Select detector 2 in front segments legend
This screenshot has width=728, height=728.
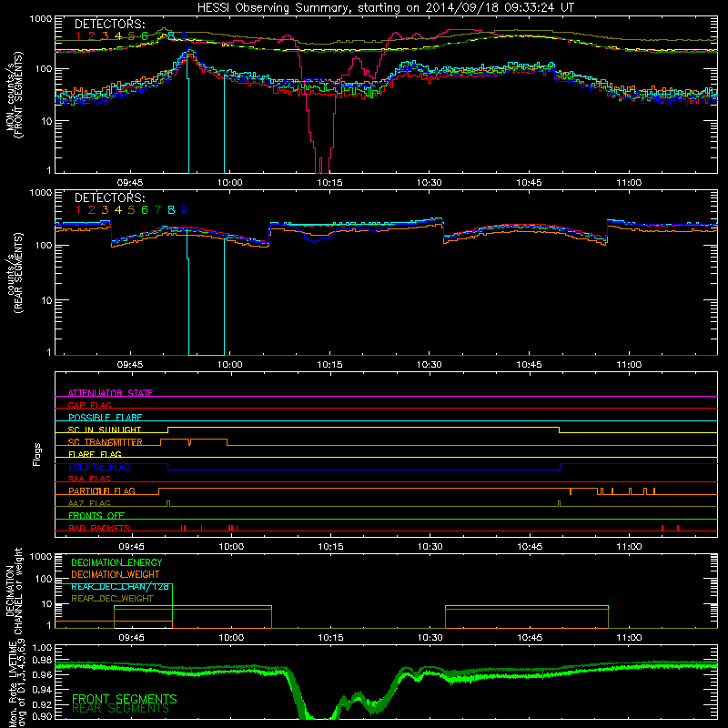tap(92, 36)
